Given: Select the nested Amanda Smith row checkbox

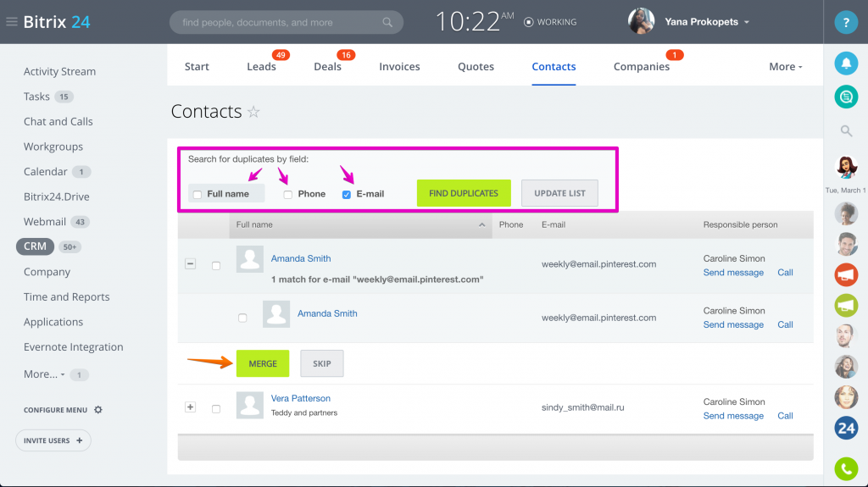Looking at the screenshot, I should [x=242, y=318].
